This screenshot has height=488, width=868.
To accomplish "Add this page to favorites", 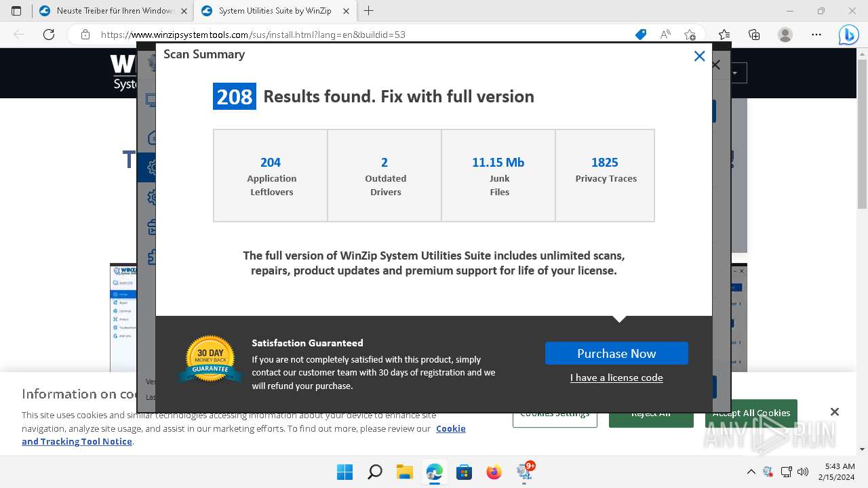I will click(x=690, y=35).
